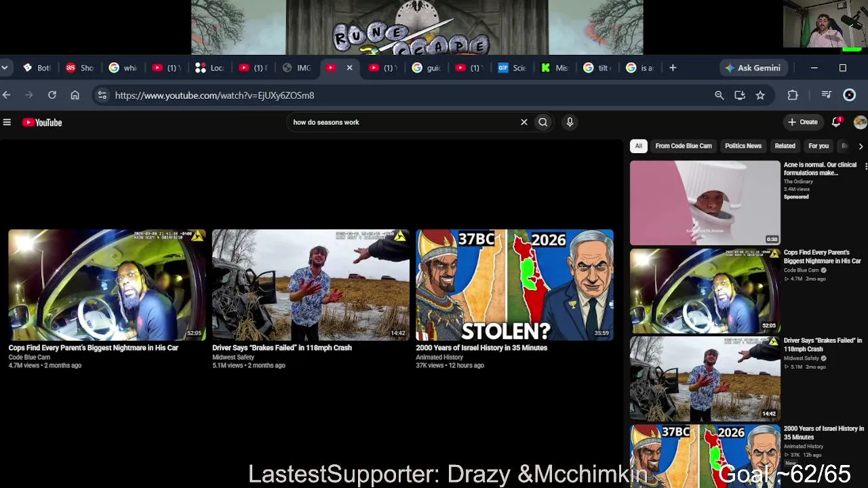Switch to the 'Loc' tab

pos(209,68)
